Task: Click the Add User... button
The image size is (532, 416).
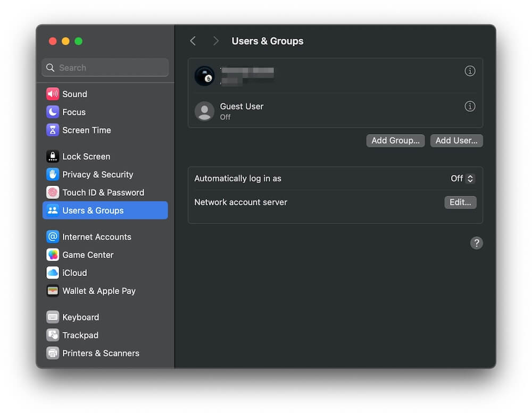Action: (456, 140)
